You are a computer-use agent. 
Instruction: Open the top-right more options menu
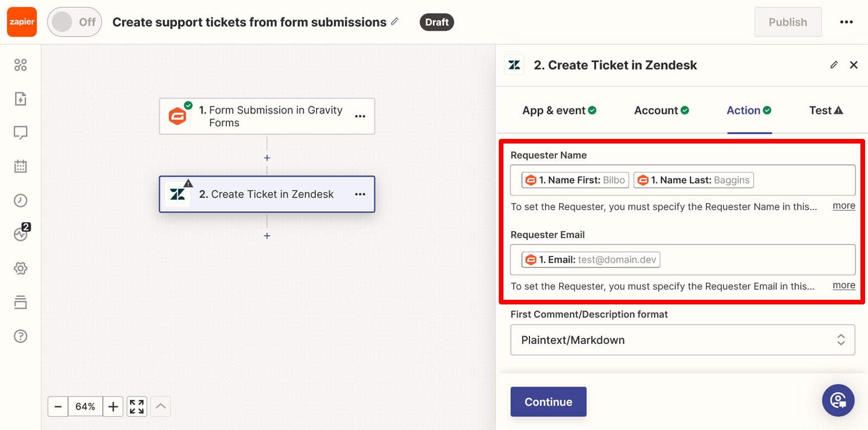pos(846,22)
